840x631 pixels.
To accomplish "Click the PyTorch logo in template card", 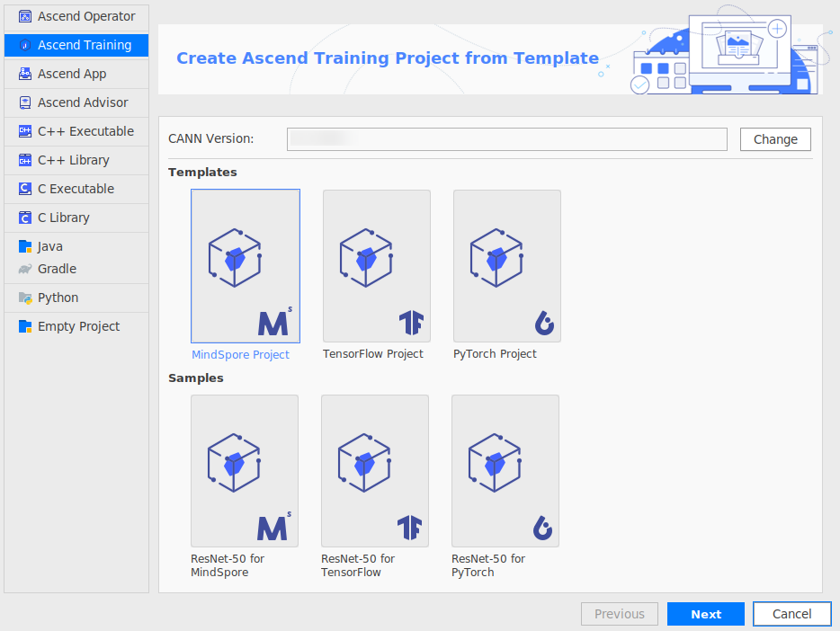I will [x=544, y=323].
